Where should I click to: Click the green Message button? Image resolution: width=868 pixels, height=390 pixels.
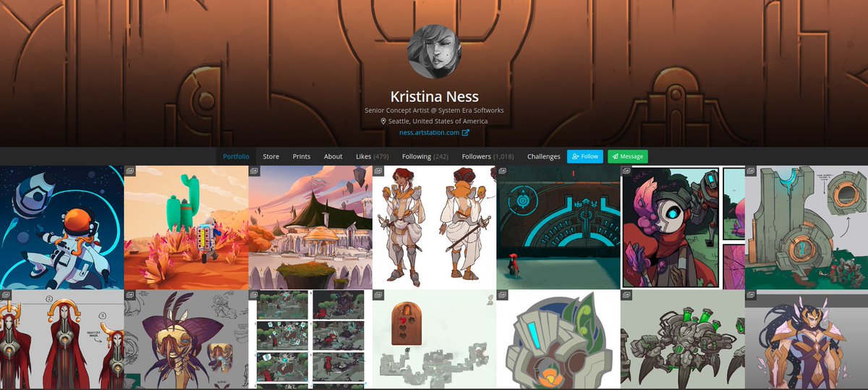click(627, 156)
